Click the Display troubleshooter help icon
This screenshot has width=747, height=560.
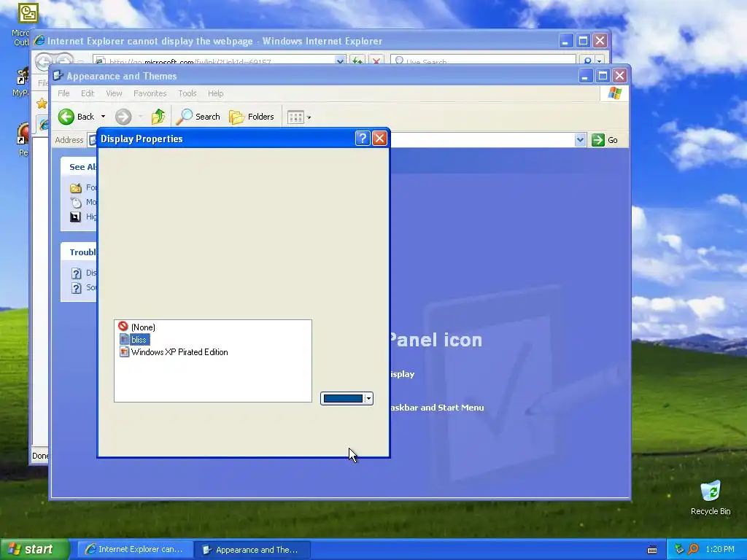pyautogui.click(x=76, y=273)
